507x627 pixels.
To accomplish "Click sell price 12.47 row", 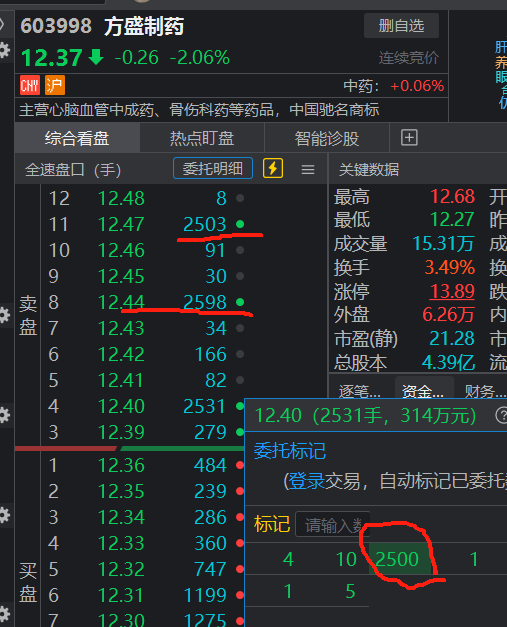I will pos(121,224).
